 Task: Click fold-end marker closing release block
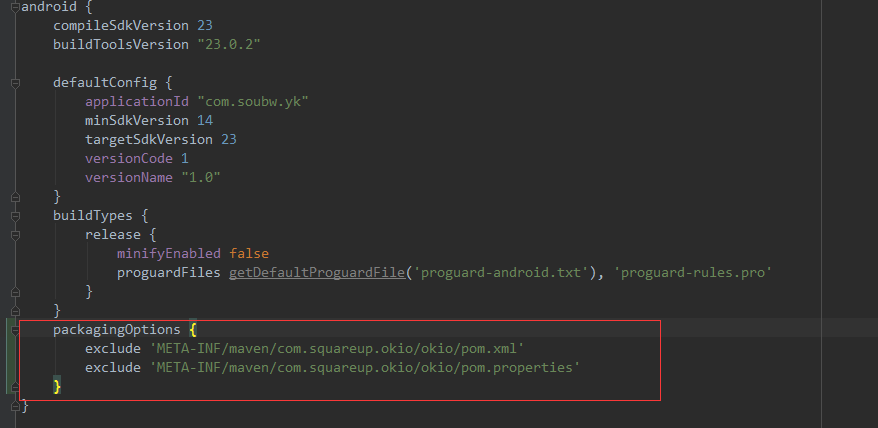(15, 292)
